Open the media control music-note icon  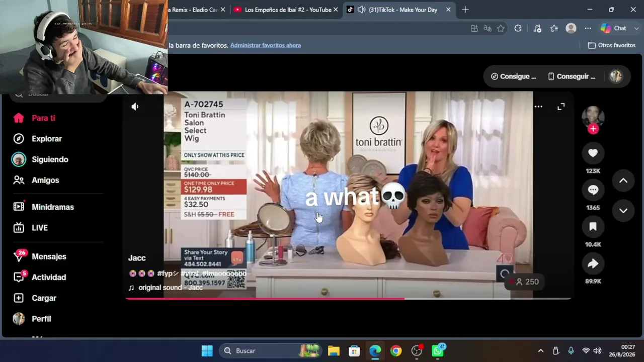pos(537,29)
